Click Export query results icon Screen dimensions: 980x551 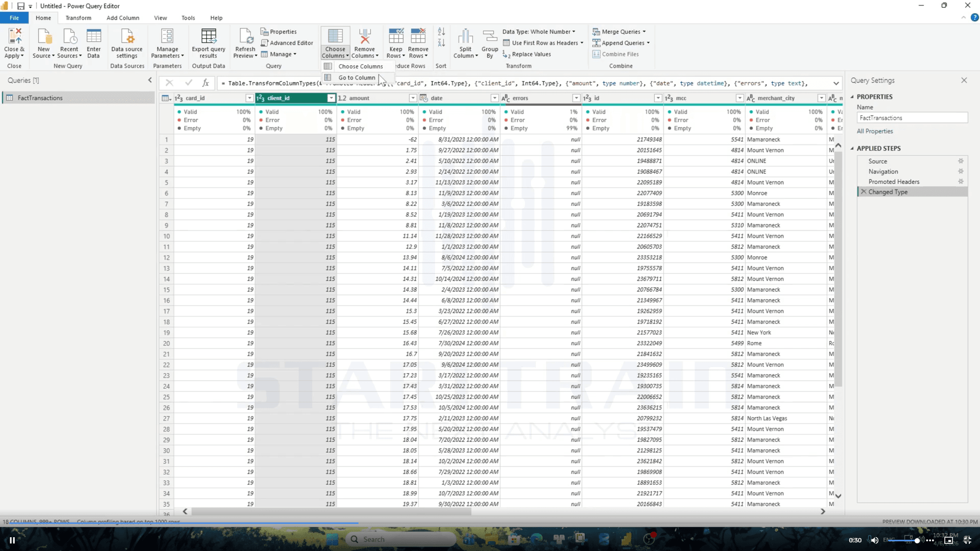point(208,37)
